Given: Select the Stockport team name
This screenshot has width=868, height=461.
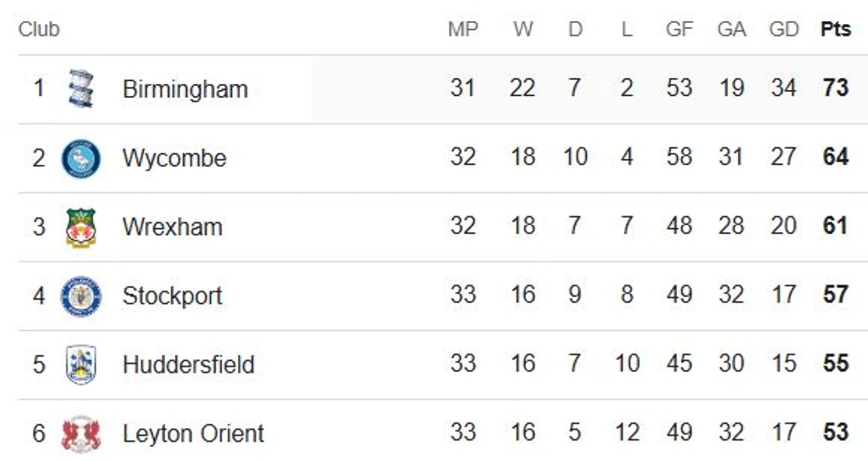Looking at the screenshot, I should [x=172, y=296].
